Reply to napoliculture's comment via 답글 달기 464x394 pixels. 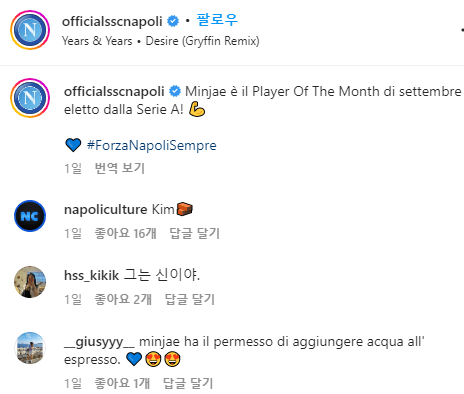click(x=195, y=233)
